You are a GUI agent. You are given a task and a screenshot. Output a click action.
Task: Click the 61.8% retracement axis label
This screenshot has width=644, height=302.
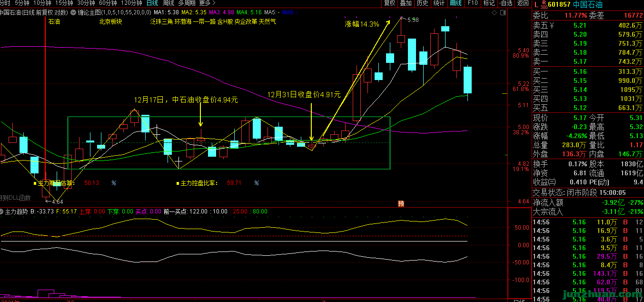pyautogui.click(x=521, y=89)
